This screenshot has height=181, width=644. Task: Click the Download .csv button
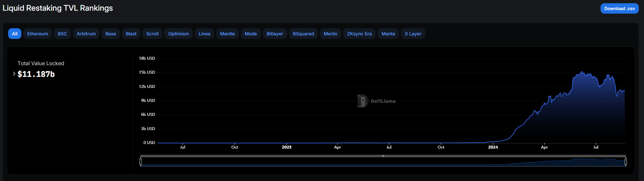619,8
